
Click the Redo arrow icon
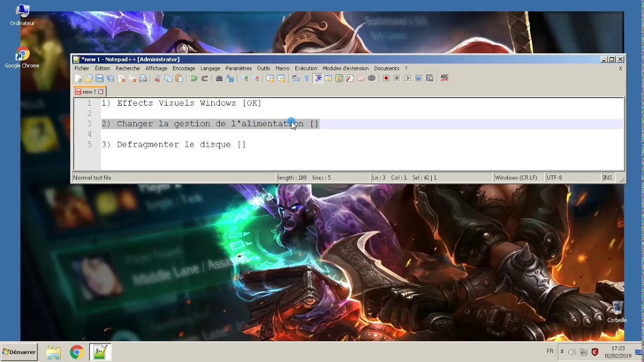[205, 78]
